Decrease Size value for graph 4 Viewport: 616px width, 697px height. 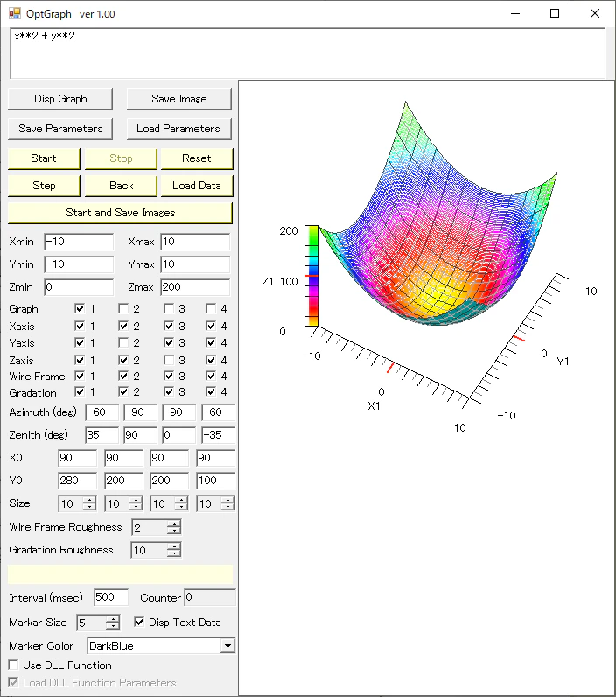227,507
